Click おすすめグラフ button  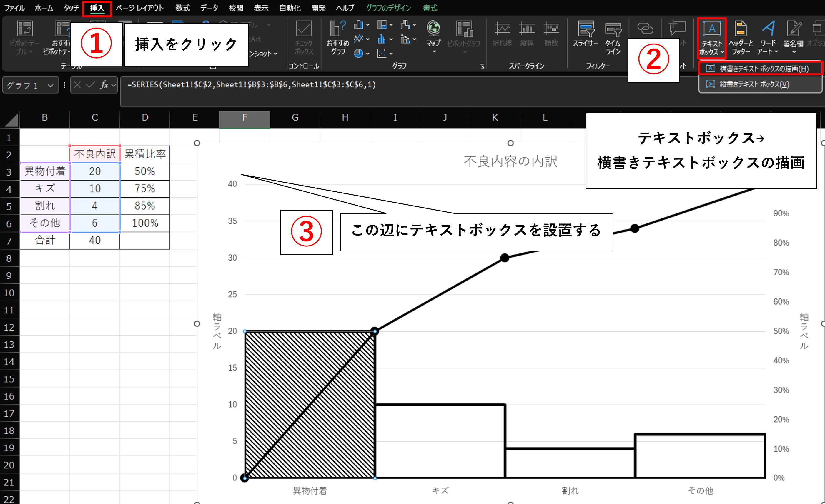click(x=338, y=37)
